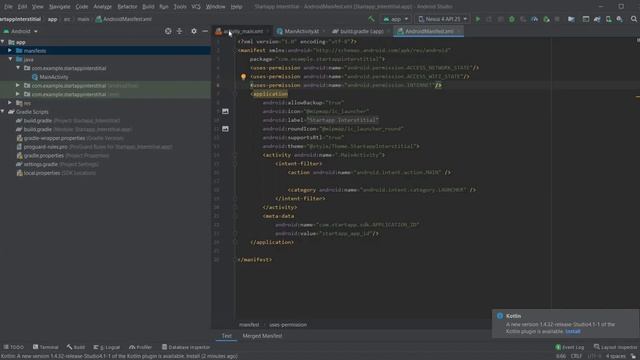Click the gutter image beside android:roundIcon

pyautogui.click(x=225, y=129)
